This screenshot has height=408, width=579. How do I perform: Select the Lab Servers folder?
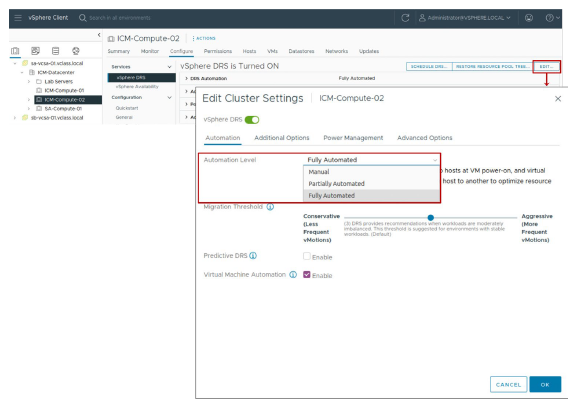(58, 82)
